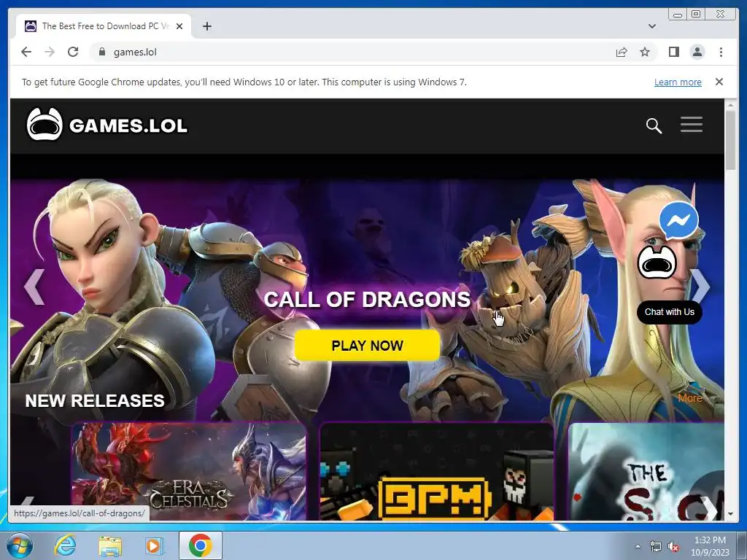Go to previous hero banner slide
747x560 pixels.
pyautogui.click(x=34, y=287)
